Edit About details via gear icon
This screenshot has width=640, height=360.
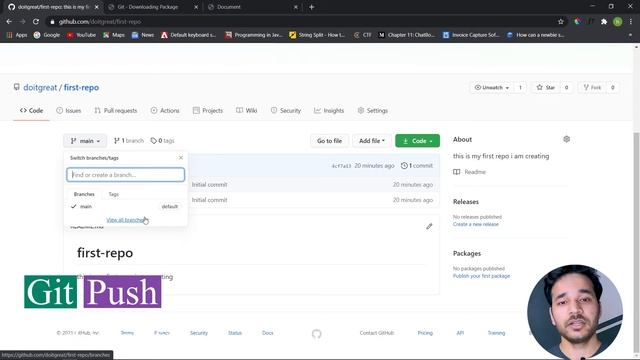567,139
